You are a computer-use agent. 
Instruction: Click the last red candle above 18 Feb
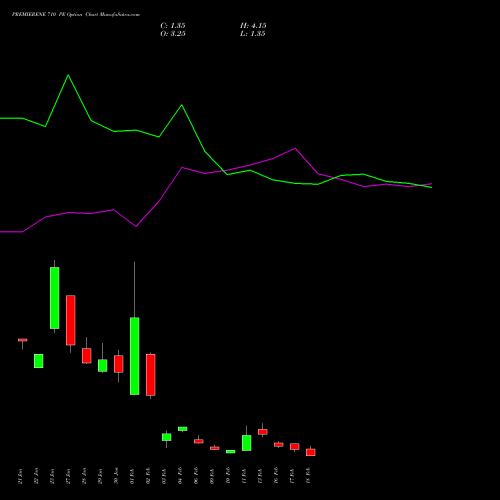311,452
